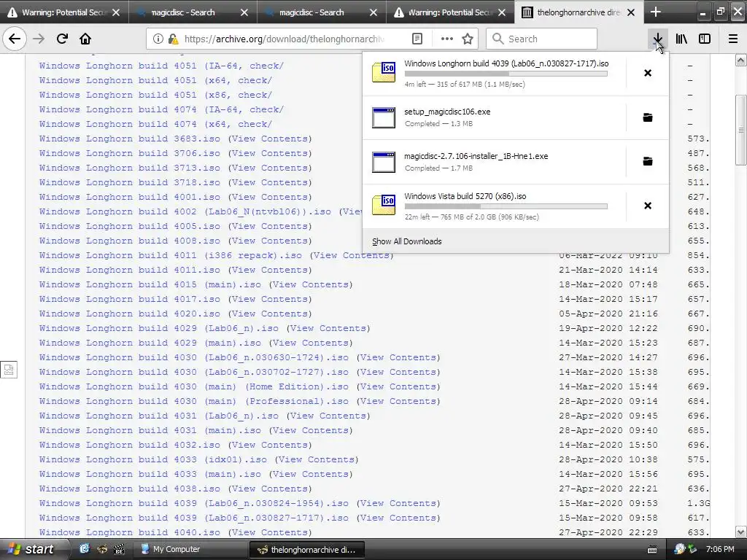Open folder containing magicdisc-2.7.106-installer exe

pos(648,161)
